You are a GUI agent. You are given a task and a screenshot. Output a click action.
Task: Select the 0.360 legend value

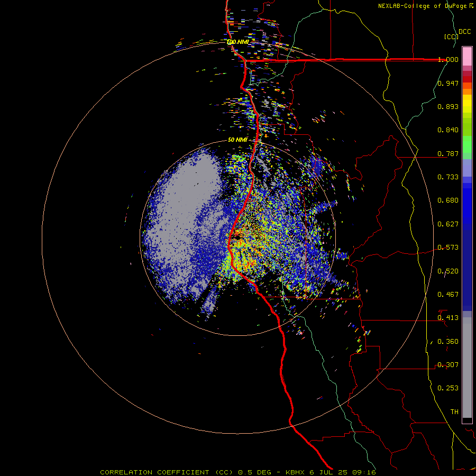point(448,342)
